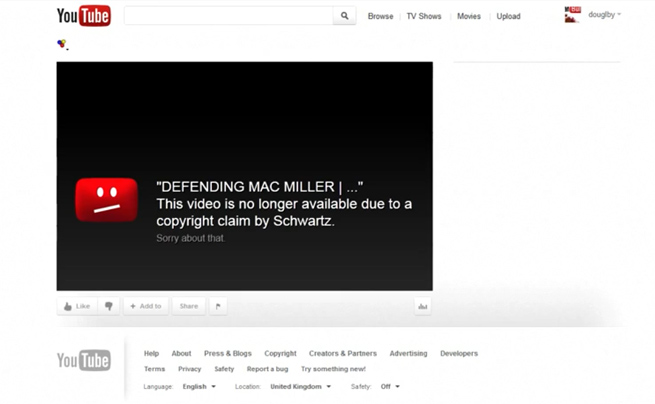This screenshot has width=655, height=404.
Task: Flag the video with flag icon
Action: [218, 306]
